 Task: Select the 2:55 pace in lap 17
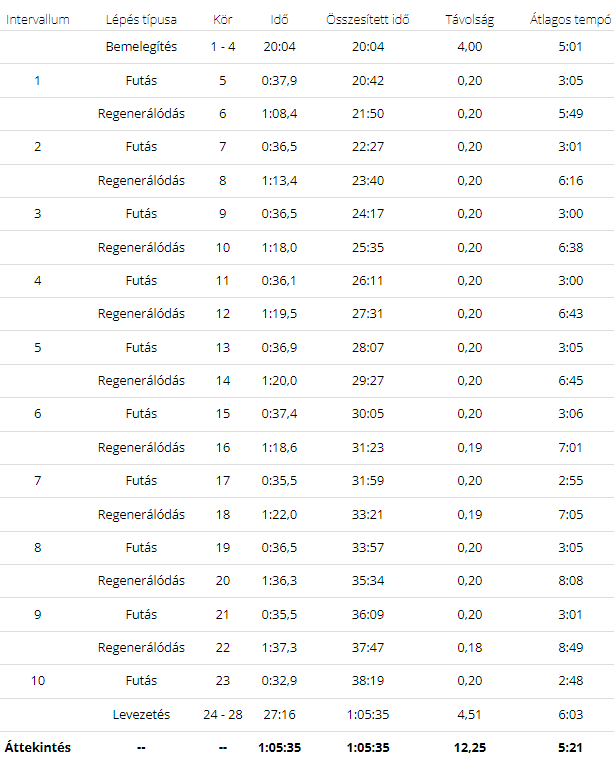tap(570, 481)
